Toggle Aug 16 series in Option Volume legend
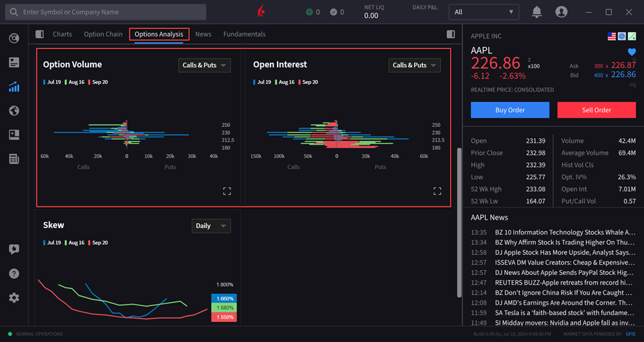Viewport: 644px width, 342px height. [75, 82]
